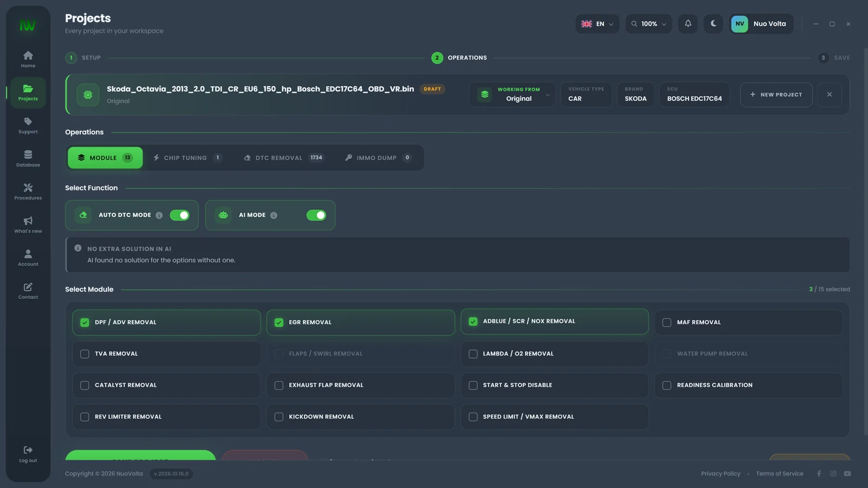The width and height of the screenshot is (868, 488).
Task: Open Procedures from sidebar
Action: (x=28, y=191)
